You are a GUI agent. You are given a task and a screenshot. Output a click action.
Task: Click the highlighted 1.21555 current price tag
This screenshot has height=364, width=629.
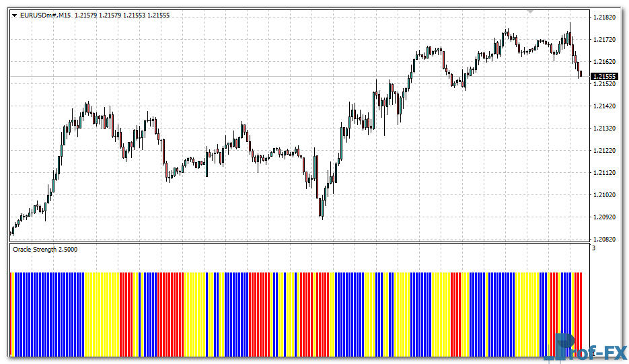pos(604,77)
